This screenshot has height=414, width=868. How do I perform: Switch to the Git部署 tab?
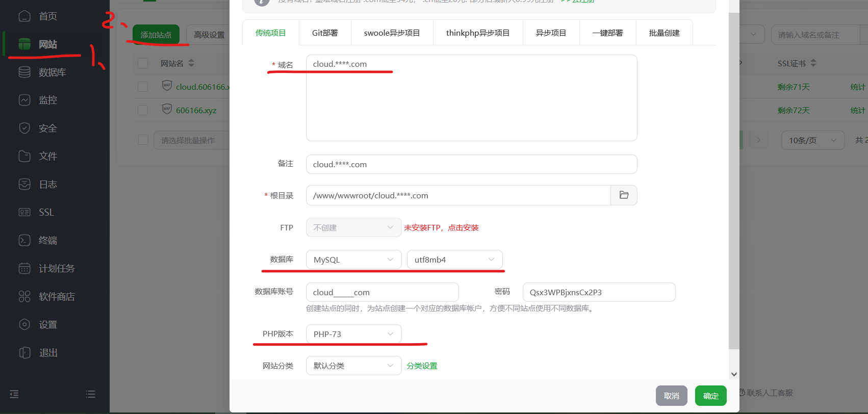click(x=325, y=33)
